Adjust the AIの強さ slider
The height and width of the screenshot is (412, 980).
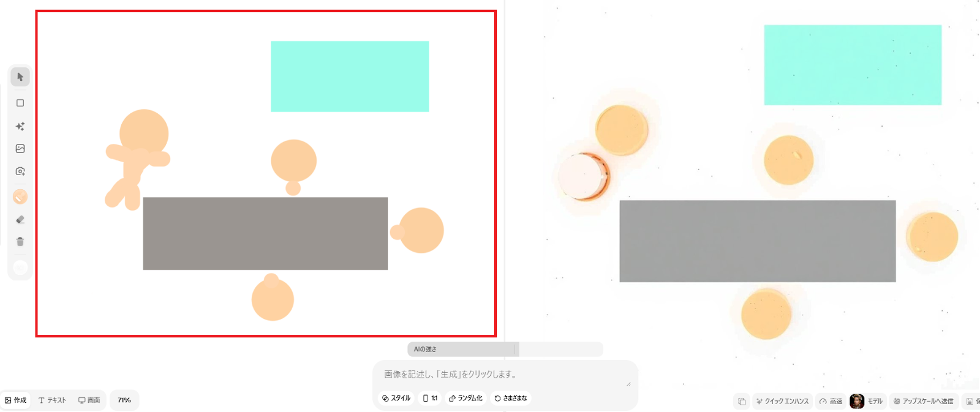(505, 350)
